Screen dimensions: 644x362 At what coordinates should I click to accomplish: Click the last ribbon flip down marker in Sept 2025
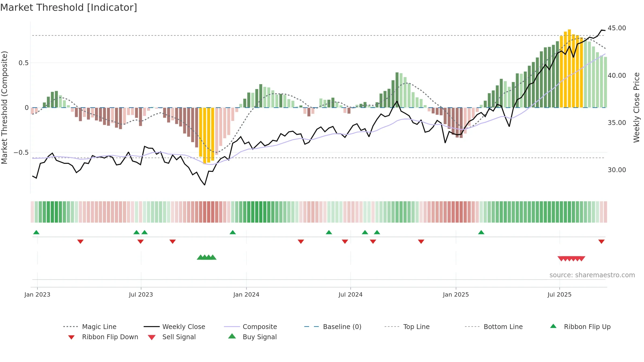click(x=601, y=242)
